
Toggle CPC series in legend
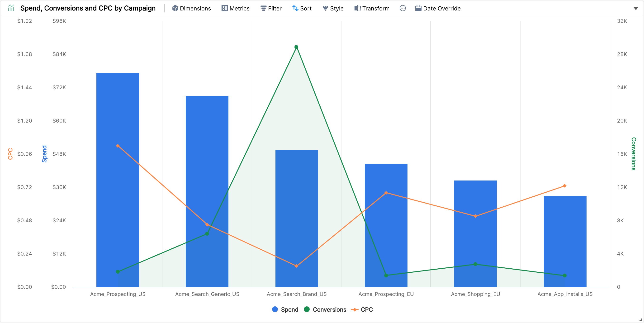(362, 309)
